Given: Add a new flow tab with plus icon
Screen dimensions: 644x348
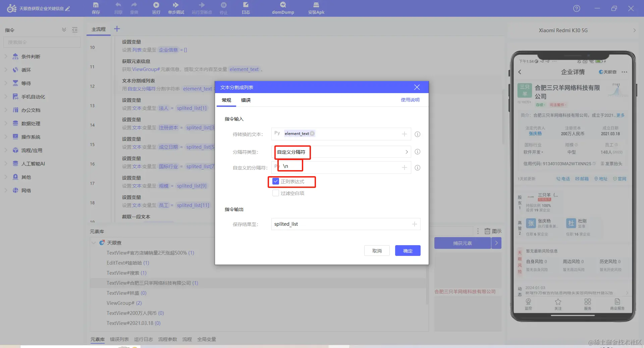Looking at the screenshot, I should click(117, 29).
